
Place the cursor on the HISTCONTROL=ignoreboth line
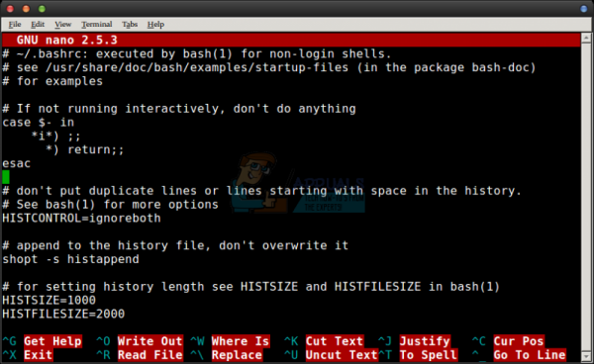pos(81,218)
